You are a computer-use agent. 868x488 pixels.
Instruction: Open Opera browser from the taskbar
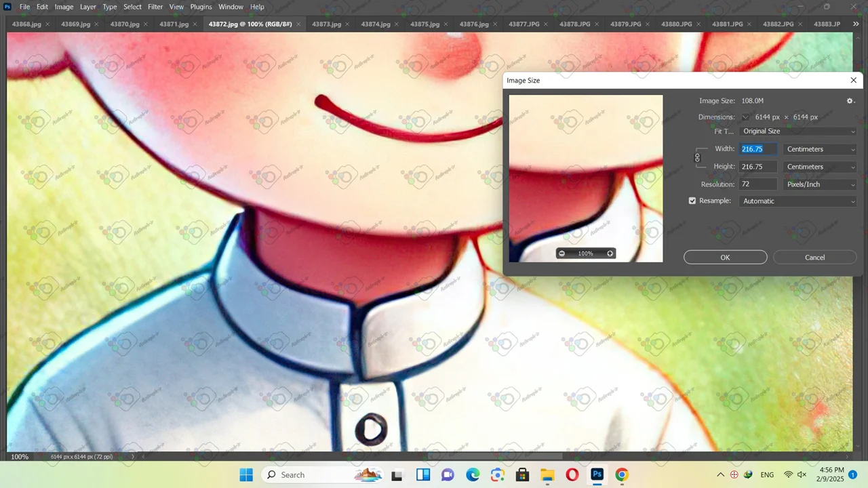click(x=572, y=474)
